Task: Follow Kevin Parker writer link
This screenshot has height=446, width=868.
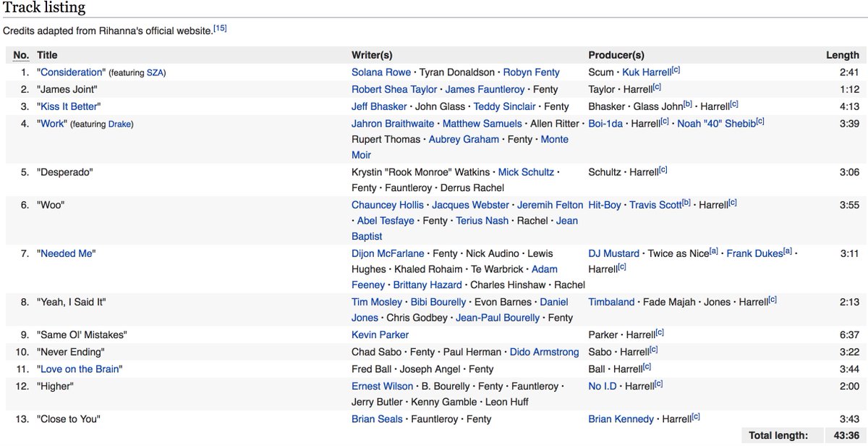Action: (x=380, y=334)
